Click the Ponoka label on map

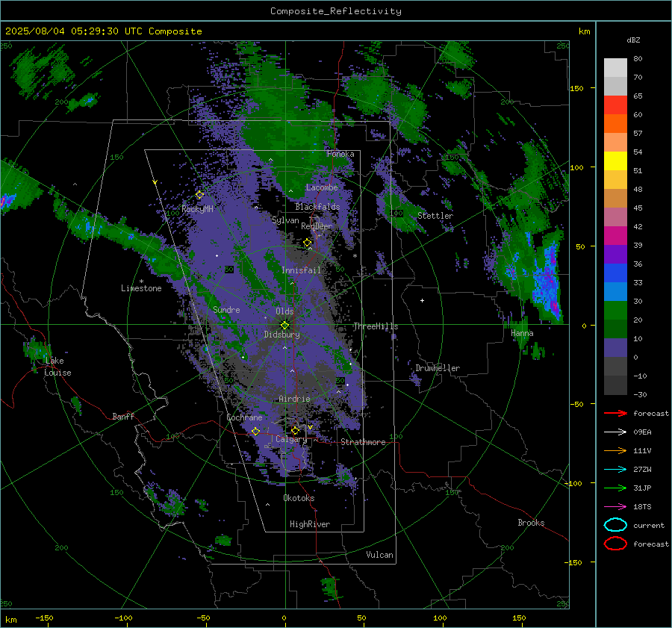point(340,154)
